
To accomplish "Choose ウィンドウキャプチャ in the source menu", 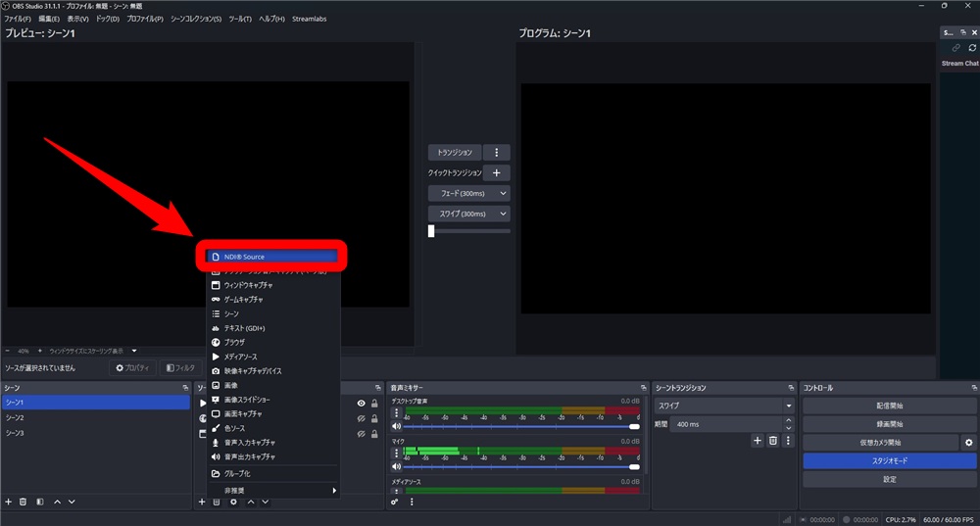I will [272, 285].
